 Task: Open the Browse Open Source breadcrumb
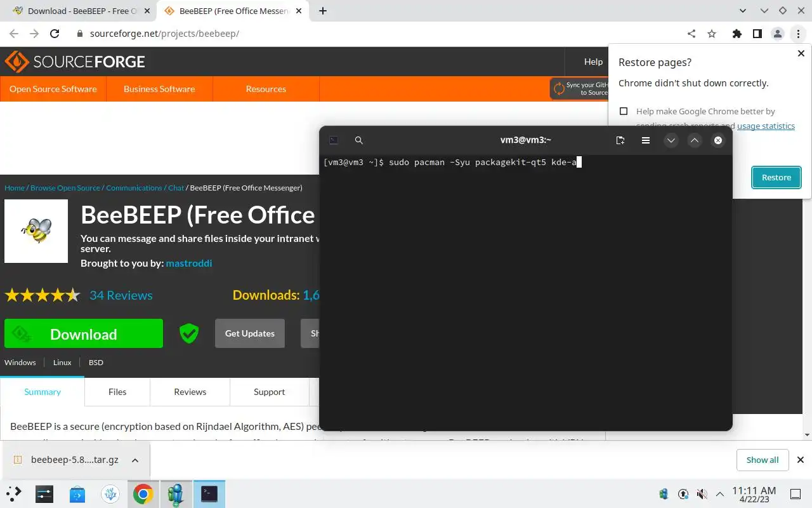pos(65,188)
